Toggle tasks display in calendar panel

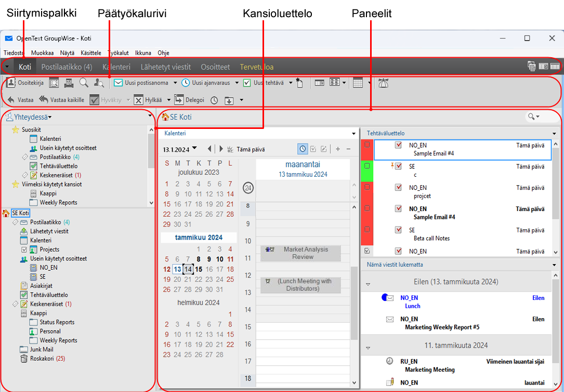click(313, 149)
